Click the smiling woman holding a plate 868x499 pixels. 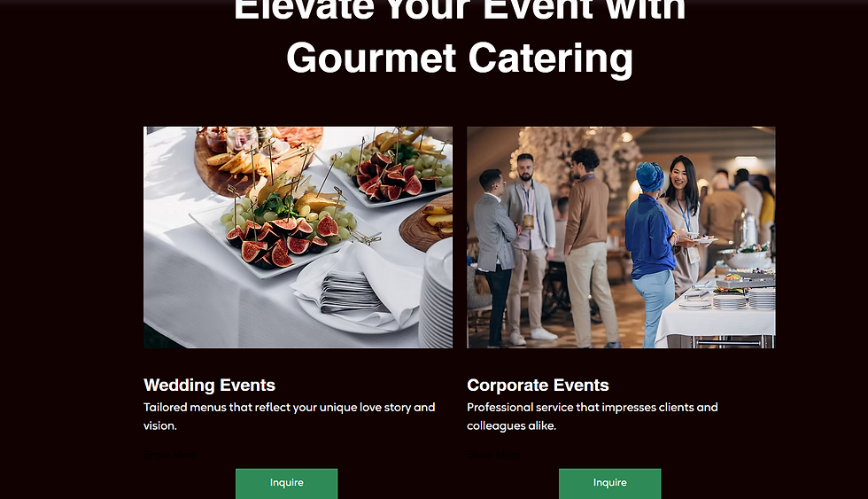point(682,222)
